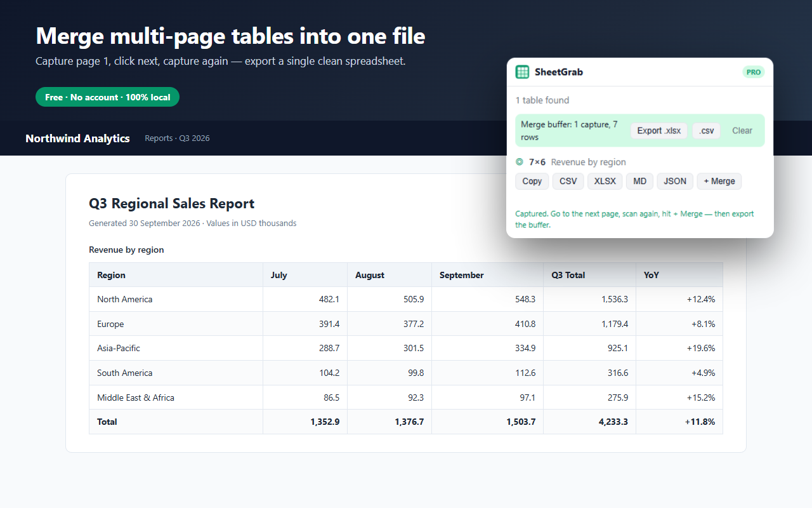Export table as MD markdown
Viewport: 812px width, 508px height.
[x=639, y=181]
